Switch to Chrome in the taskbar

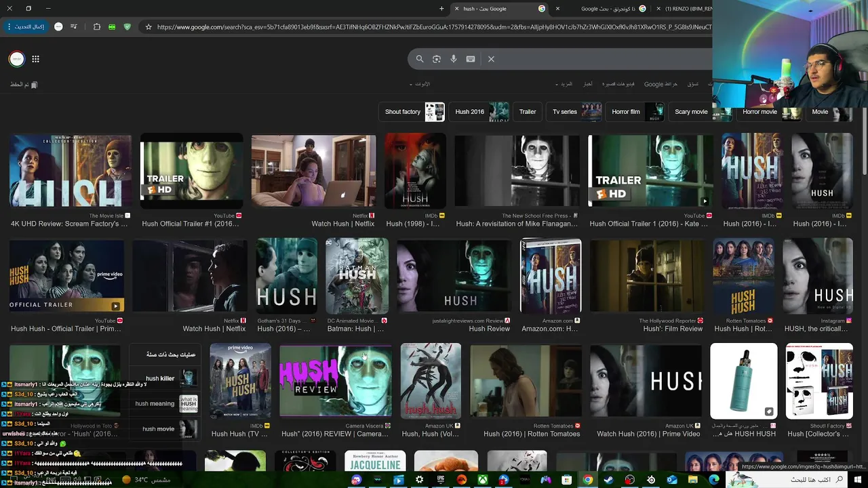[x=588, y=480]
